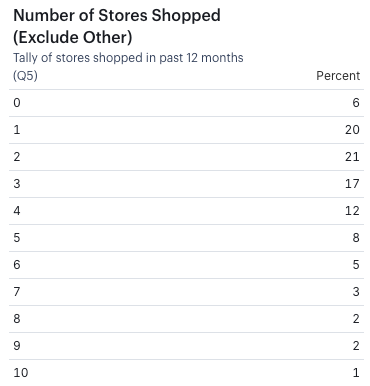Select the row labeled 2 stores
This screenshot has height=386, width=370.
click(186, 157)
